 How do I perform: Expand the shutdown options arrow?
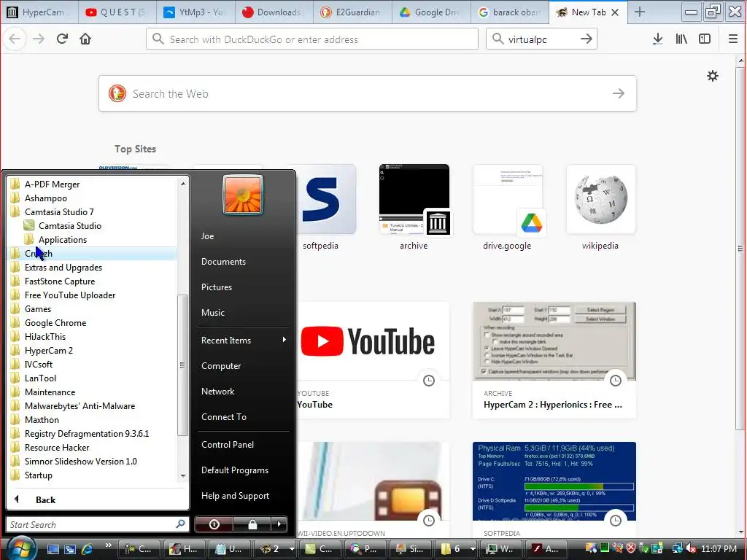pyautogui.click(x=279, y=524)
